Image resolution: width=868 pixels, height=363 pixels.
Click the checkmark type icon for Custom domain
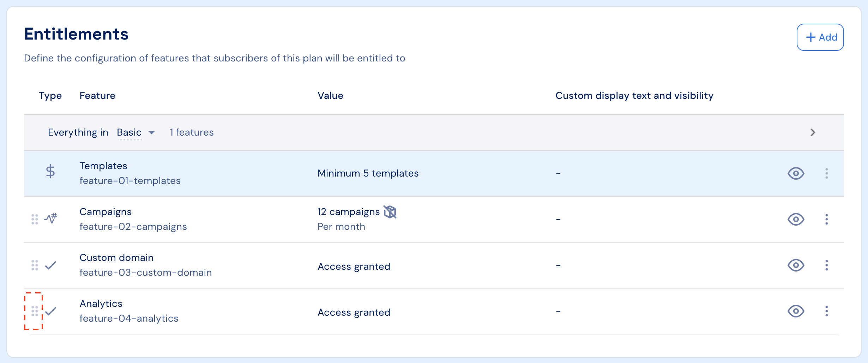point(50,265)
